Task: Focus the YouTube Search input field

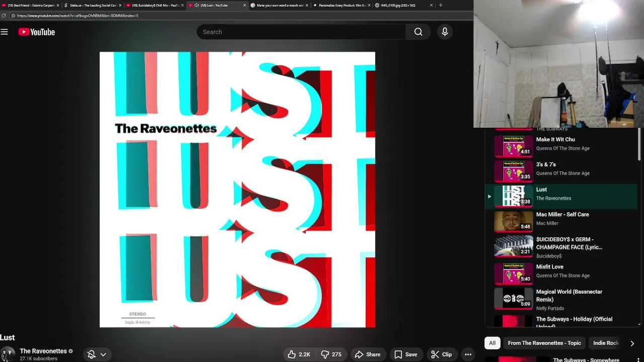Action: pos(301,32)
